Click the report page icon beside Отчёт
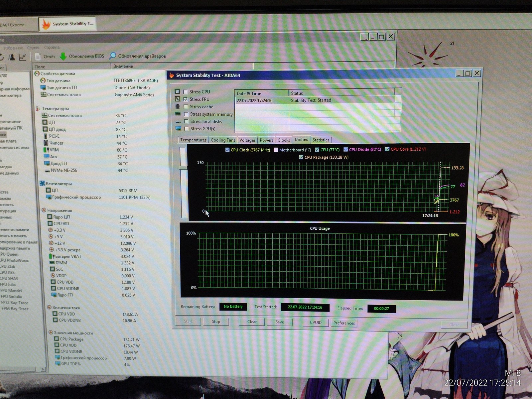532x399 pixels. coord(38,57)
